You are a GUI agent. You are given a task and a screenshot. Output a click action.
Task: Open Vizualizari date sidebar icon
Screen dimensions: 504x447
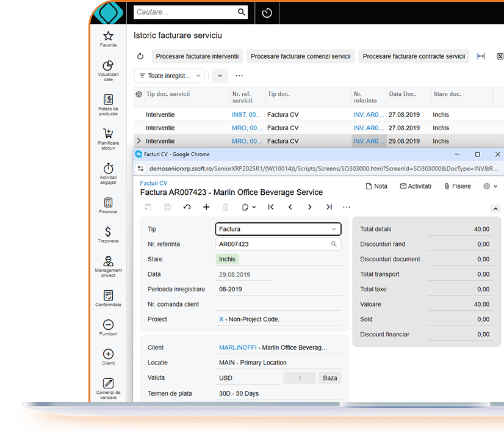click(x=108, y=67)
